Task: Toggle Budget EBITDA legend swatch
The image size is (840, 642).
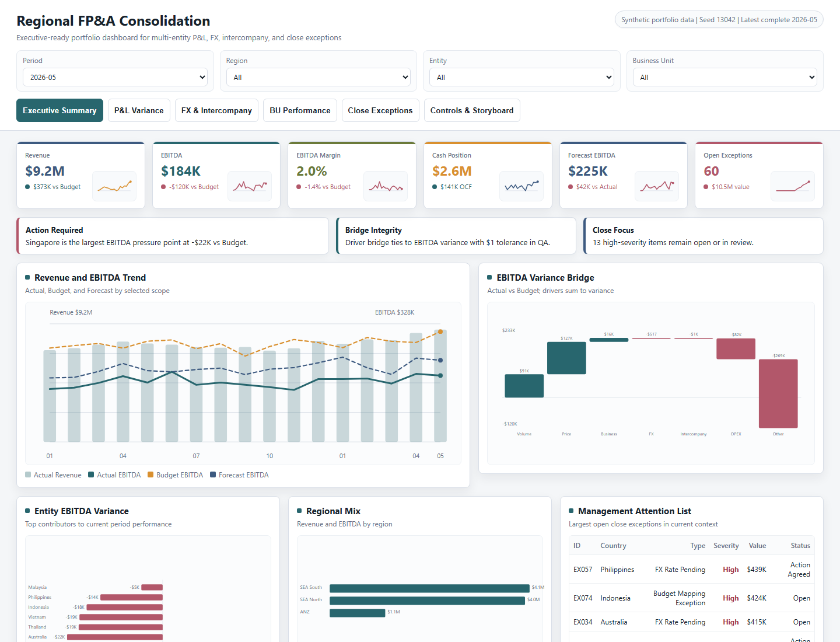Action: click(150, 475)
